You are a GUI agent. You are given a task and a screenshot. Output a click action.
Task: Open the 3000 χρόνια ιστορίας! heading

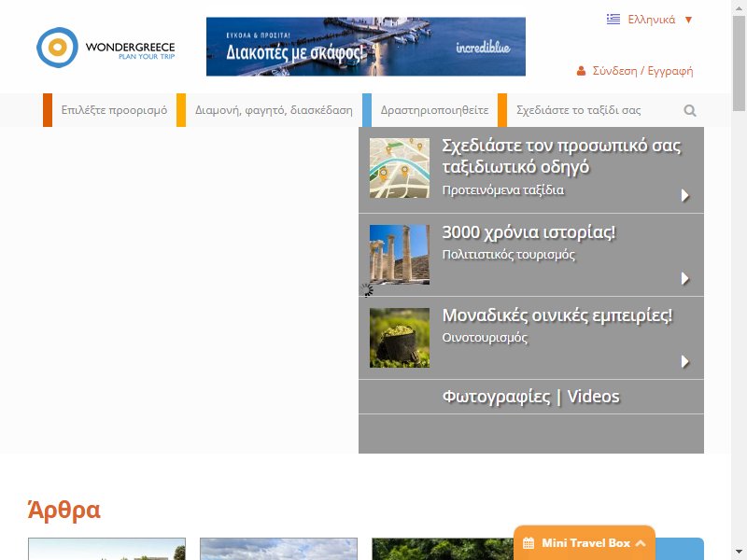(x=529, y=232)
